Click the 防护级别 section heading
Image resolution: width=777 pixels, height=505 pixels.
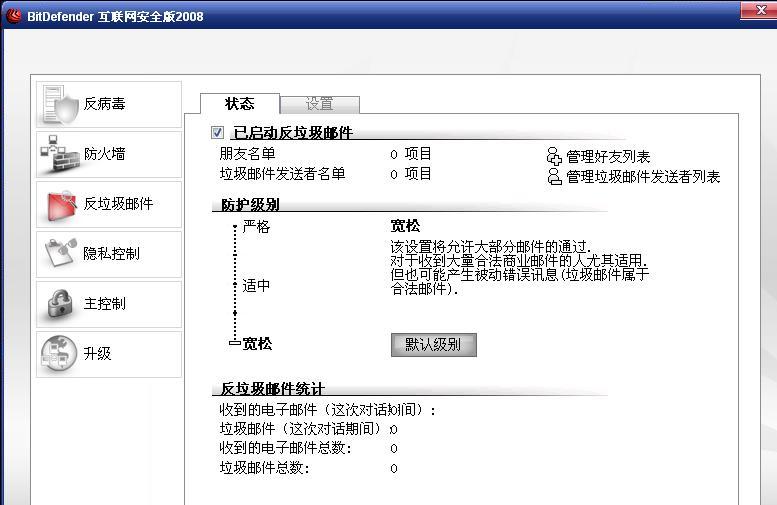[250, 204]
